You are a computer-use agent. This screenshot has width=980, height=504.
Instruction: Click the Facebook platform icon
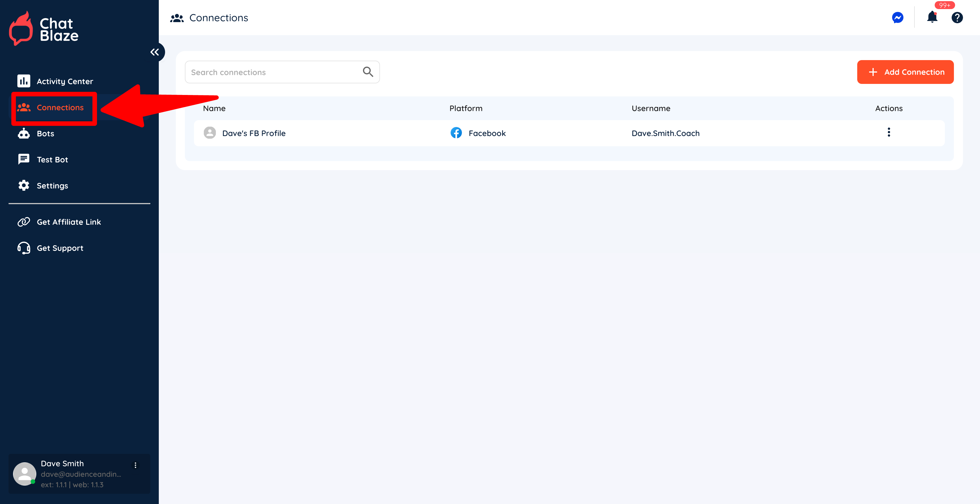[456, 133]
